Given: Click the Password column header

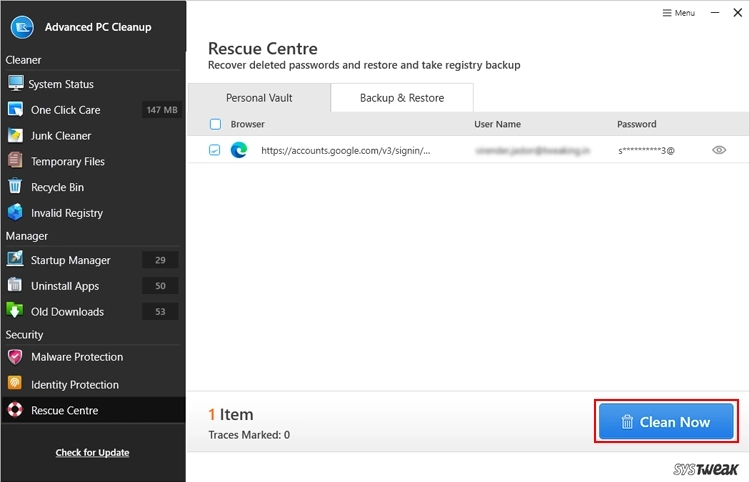Looking at the screenshot, I should 637,124.
